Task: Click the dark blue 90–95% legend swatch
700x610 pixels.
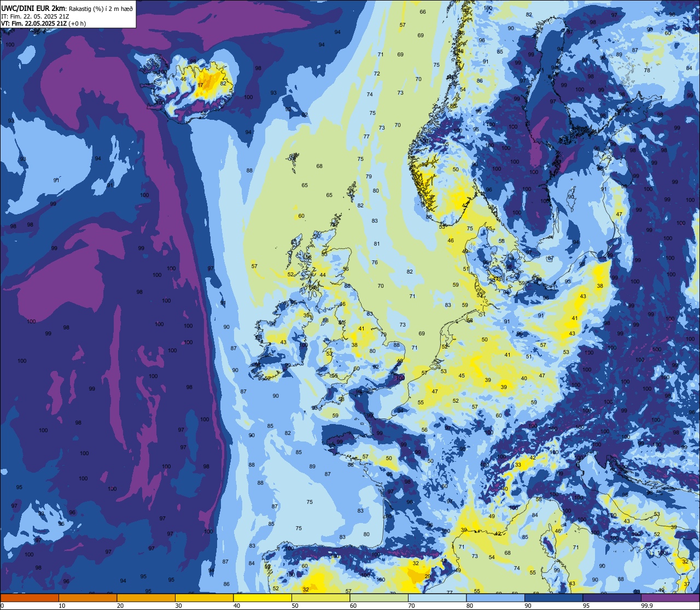Action: coord(553,597)
